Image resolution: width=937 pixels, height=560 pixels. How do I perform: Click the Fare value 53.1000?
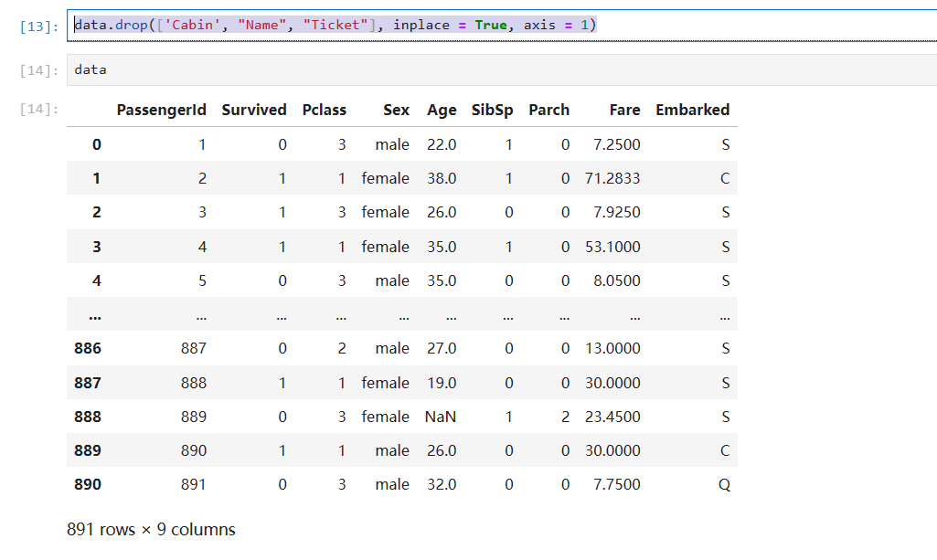612,247
